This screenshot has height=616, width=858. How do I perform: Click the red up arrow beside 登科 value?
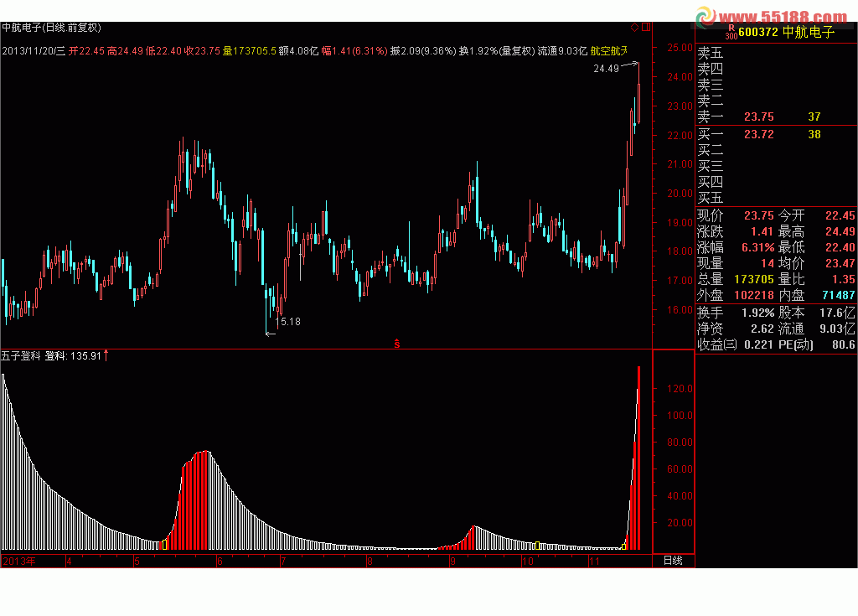click(x=106, y=356)
